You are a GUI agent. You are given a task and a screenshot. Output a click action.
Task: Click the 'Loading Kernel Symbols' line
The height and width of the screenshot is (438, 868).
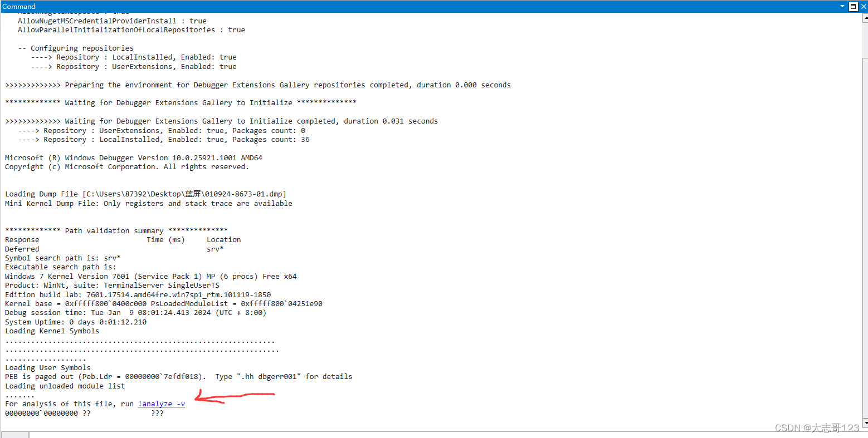pos(52,331)
